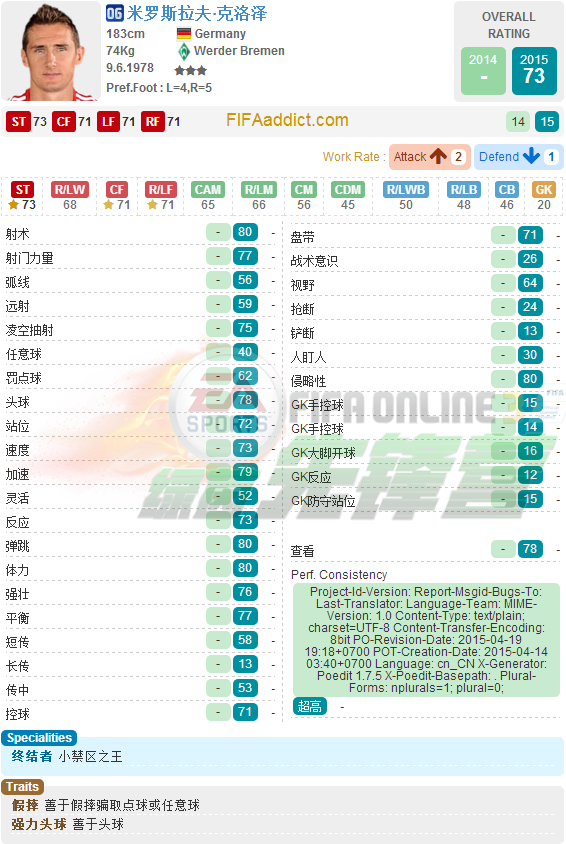The width and height of the screenshot is (566, 844).
Task: Select the CM position badge
Action: pyautogui.click(x=304, y=189)
